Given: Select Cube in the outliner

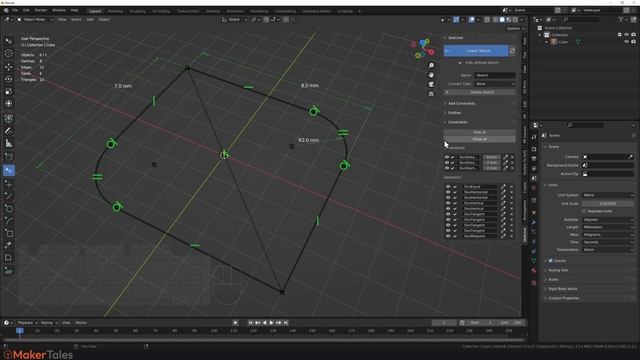Looking at the screenshot, I should [563, 42].
